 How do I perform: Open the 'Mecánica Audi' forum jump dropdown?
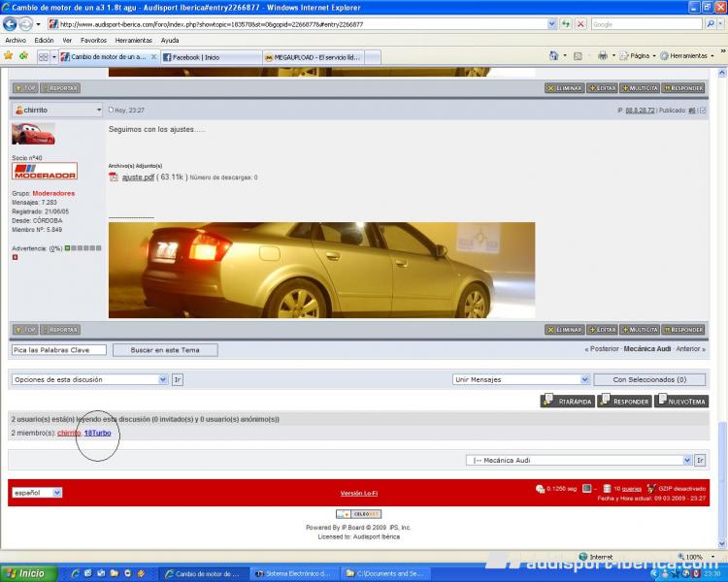[687, 461]
